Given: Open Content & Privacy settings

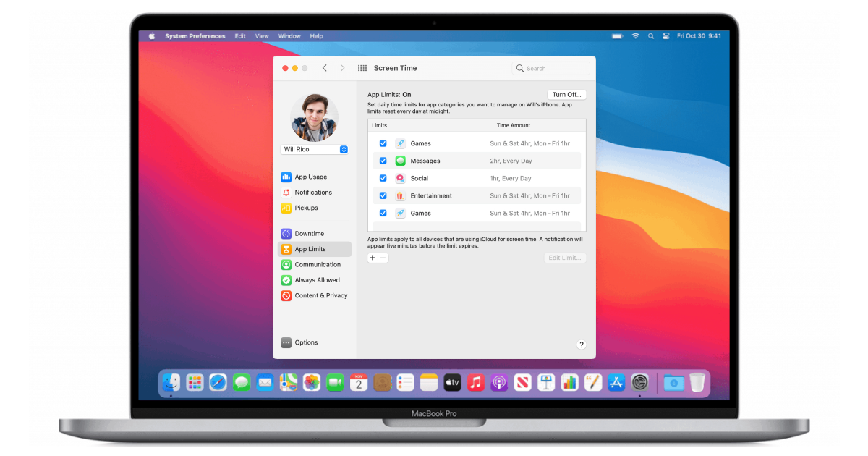Looking at the screenshot, I should (x=314, y=295).
